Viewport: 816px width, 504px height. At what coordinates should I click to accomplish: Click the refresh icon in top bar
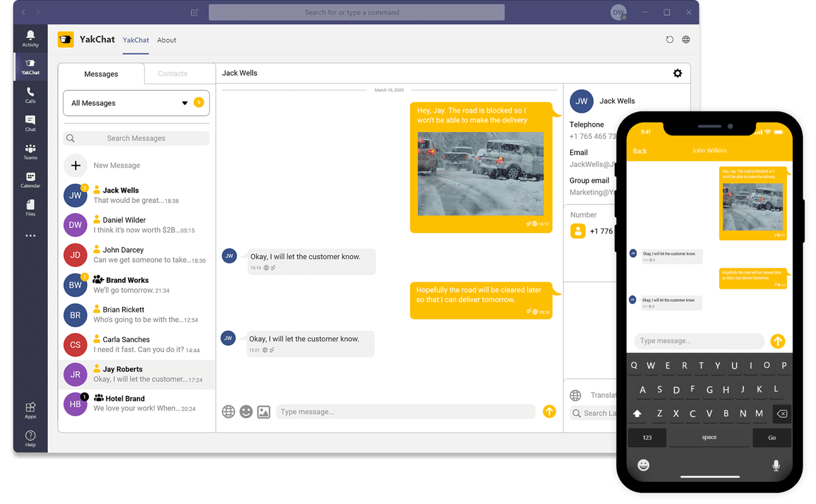click(670, 40)
